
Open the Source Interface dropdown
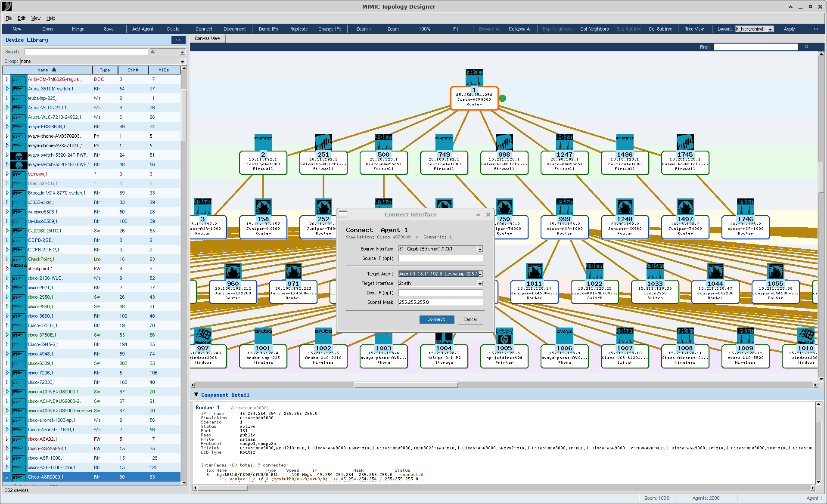480,249
